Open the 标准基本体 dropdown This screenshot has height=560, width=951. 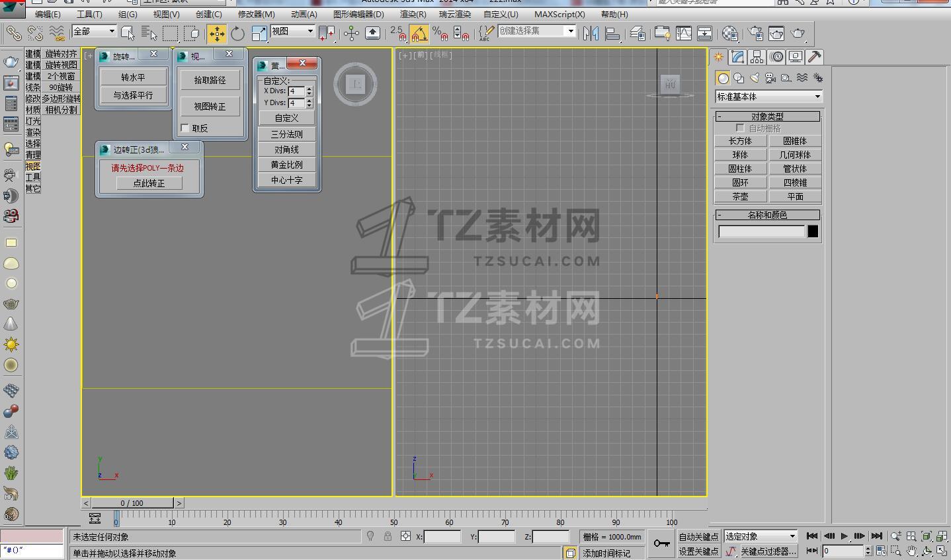coord(768,97)
